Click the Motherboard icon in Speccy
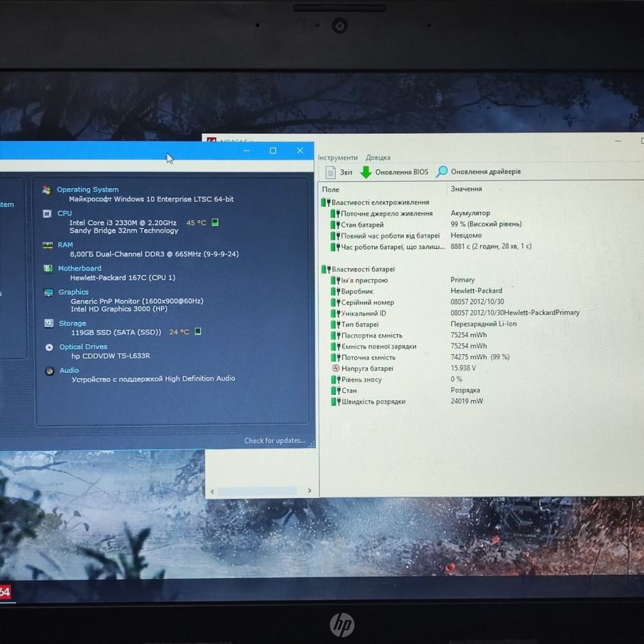Viewport: 644px width, 644px height. pos(48,268)
